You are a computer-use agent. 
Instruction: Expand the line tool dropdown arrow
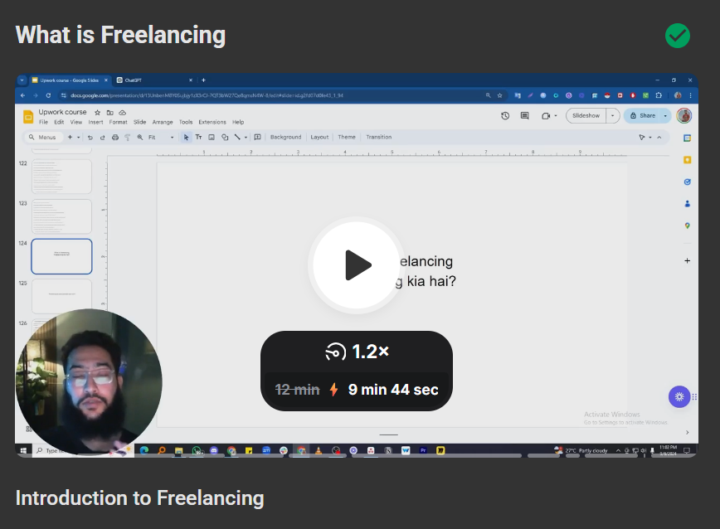[x=246, y=137]
